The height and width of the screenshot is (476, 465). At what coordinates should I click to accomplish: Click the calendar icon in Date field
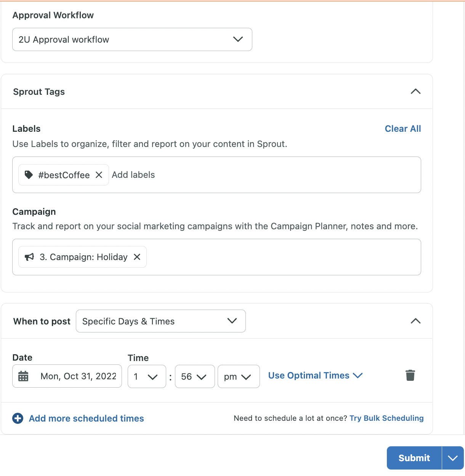[23, 376]
